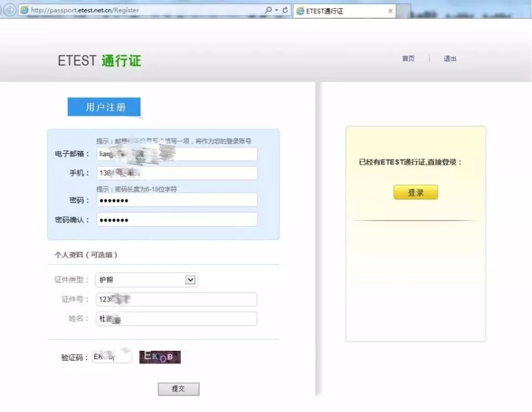The image size is (532, 412).
Task: Close the ETEST通行证 tab
Action: (390, 11)
